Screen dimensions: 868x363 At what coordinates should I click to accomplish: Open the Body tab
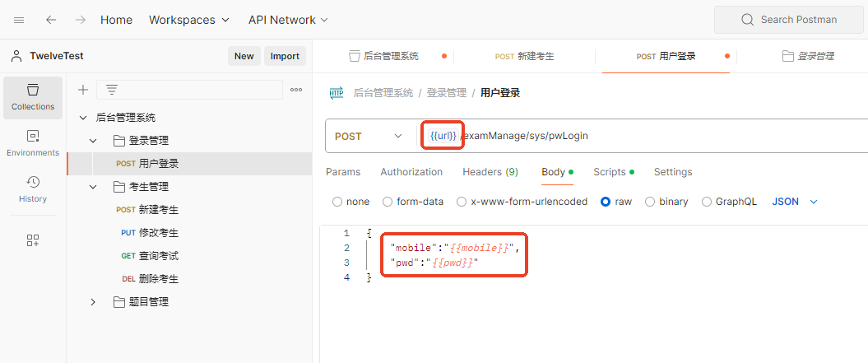coord(557,172)
